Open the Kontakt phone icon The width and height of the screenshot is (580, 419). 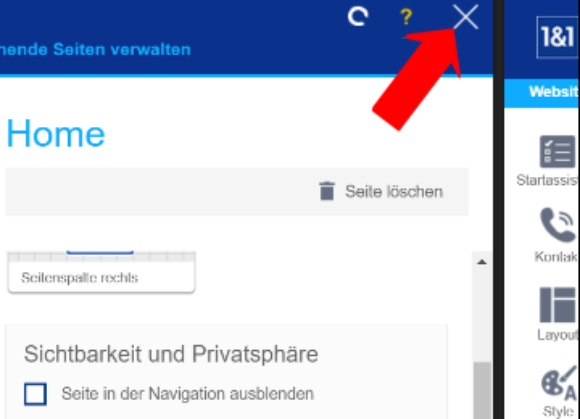tap(558, 224)
